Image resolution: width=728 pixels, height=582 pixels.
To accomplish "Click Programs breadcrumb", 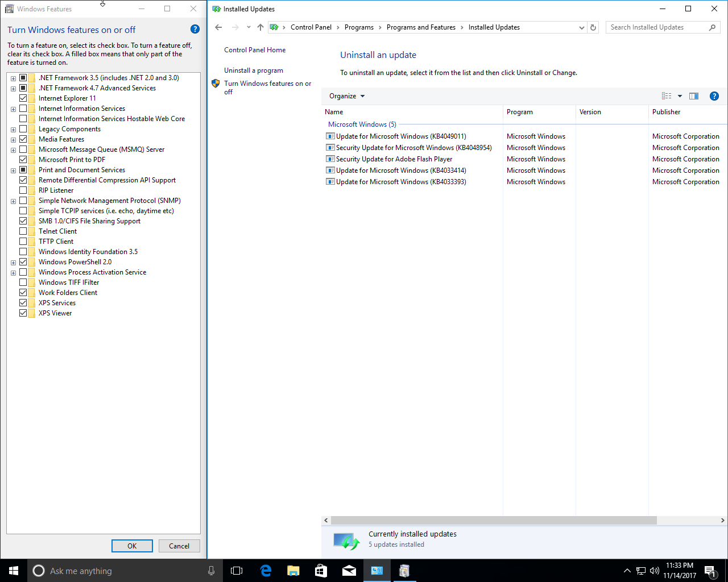I will point(359,27).
